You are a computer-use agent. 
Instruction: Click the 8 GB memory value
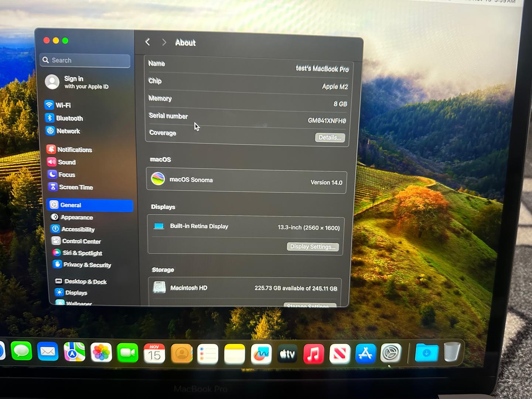click(x=340, y=104)
